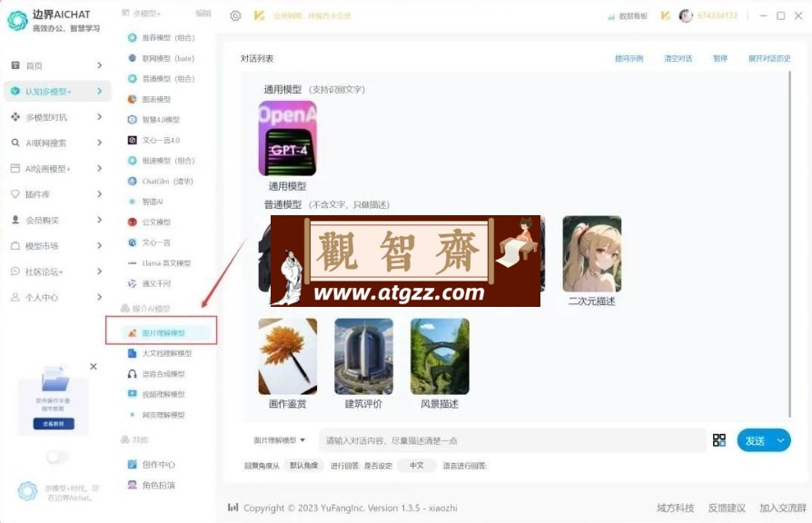Click the bar chart icon before Copyright text
This screenshot has width=812, height=523.
pos(233,508)
